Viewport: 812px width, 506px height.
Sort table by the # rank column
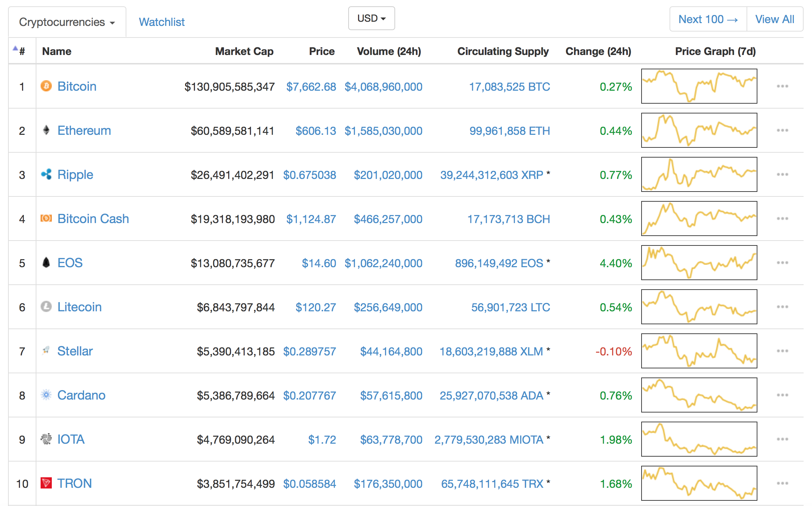(22, 51)
